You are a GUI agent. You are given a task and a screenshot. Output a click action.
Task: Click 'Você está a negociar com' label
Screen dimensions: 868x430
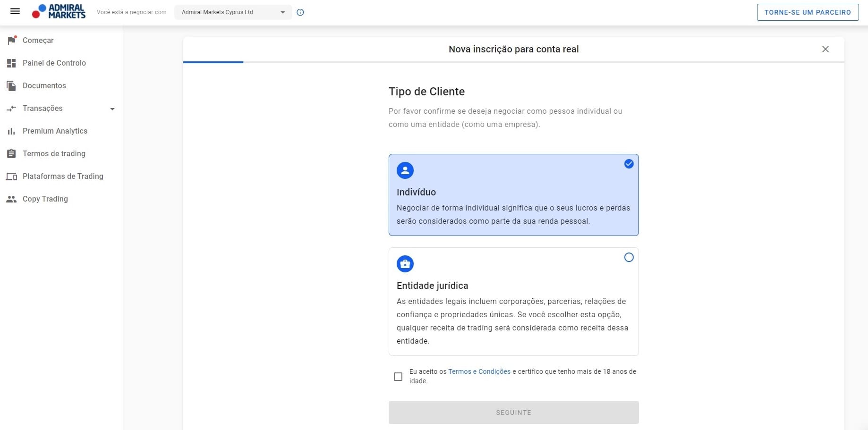point(132,12)
